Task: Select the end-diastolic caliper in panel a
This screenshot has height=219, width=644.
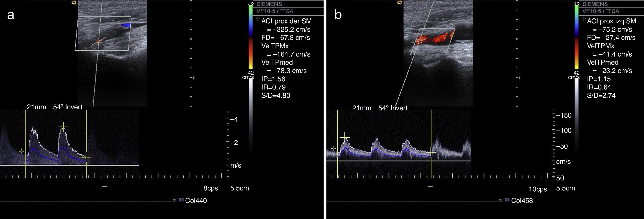Action: pos(86,157)
